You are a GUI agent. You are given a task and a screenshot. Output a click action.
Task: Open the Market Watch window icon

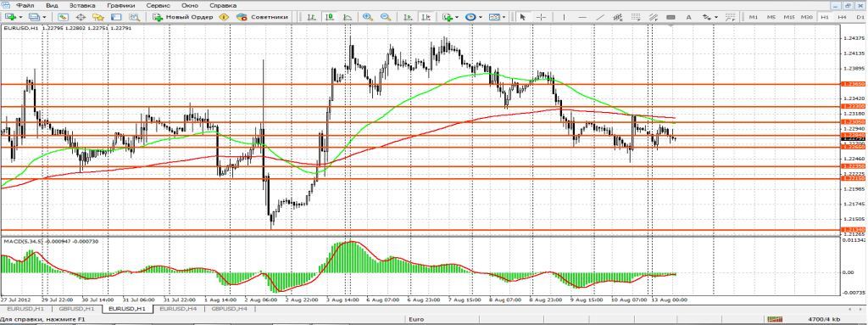coord(63,17)
